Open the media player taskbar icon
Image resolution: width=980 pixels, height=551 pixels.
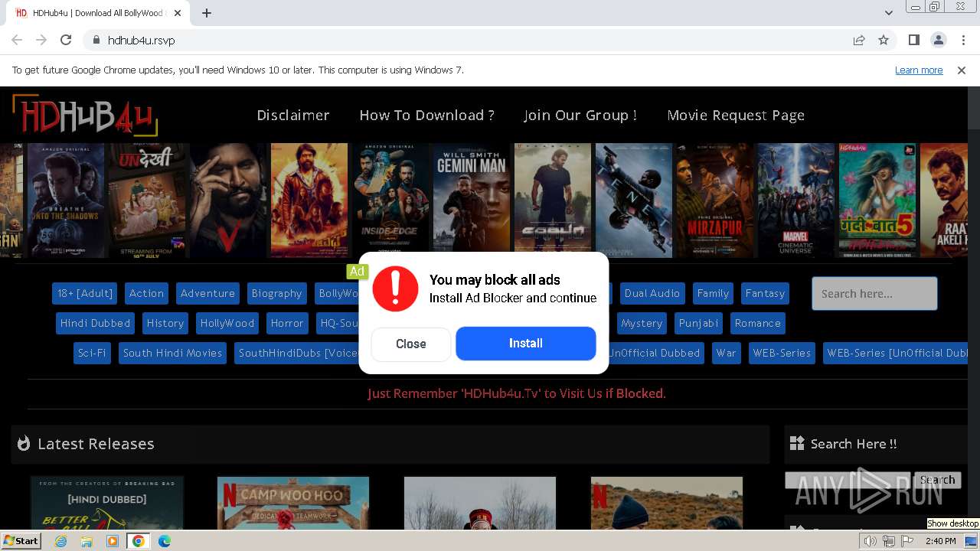pyautogui.click(x=113, y=541)
